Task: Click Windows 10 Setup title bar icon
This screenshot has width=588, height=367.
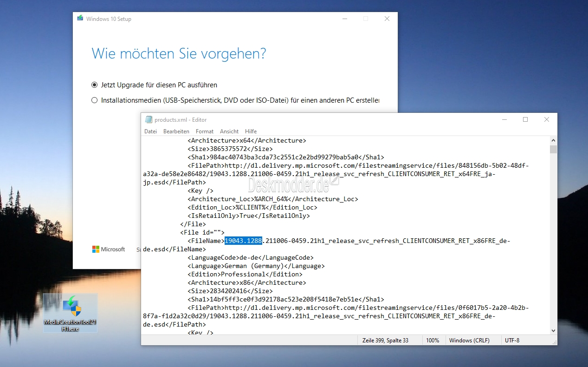Action: 80,19
